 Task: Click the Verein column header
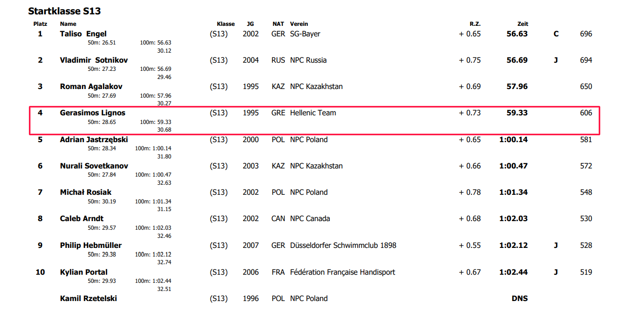(x=299, y=24)
